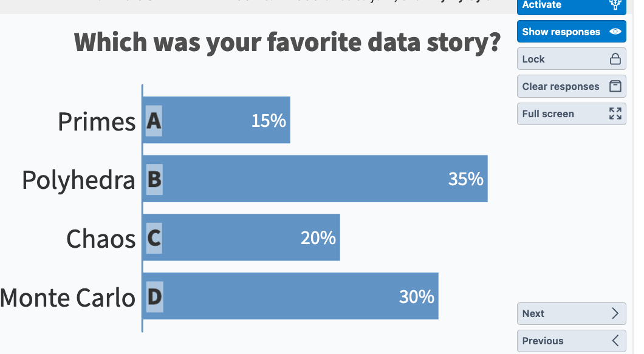
Task: Select the letter A option badge
Action: (x=154, y=121)
